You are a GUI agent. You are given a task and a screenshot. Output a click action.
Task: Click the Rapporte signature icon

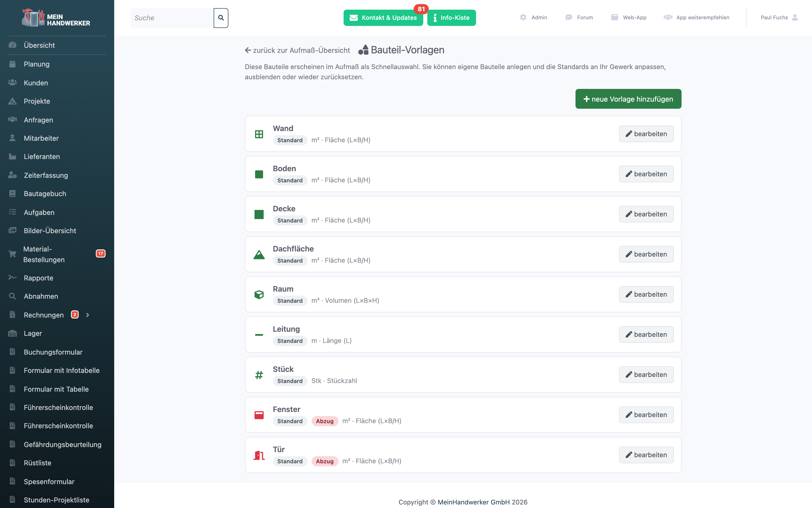12,278
